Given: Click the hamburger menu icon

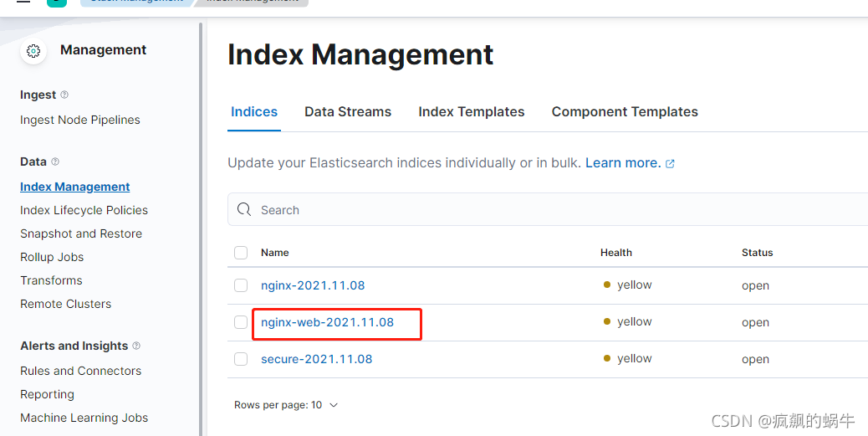Looking at the screenshot, I should [x=23, y=2].
